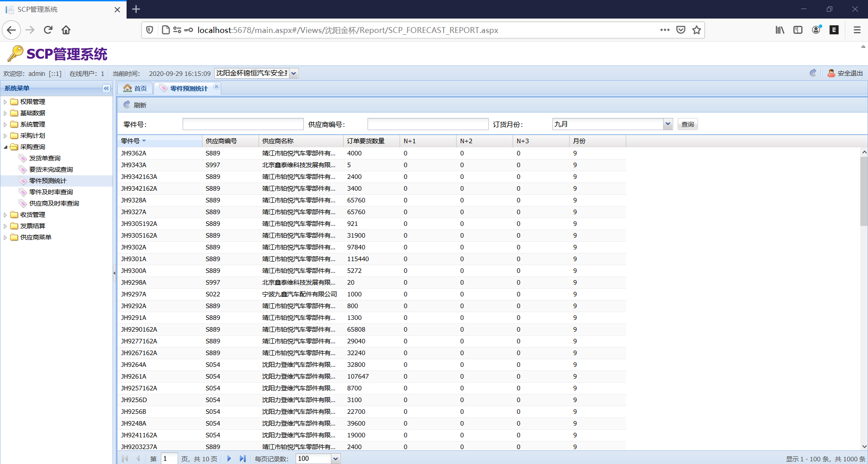Go to the next page arrow
The width and height of the screenshot is (868, 464).
(229, 459)
